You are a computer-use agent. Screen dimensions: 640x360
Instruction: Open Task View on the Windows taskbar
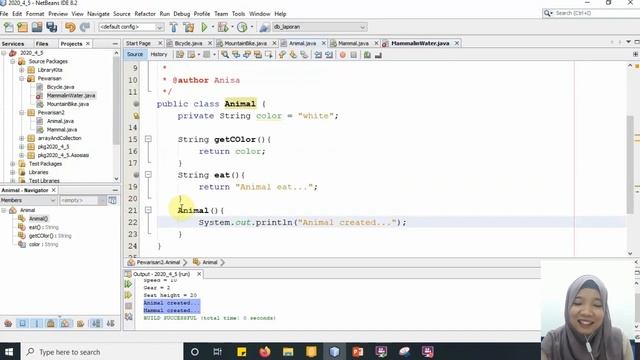(x=218, y=352)
